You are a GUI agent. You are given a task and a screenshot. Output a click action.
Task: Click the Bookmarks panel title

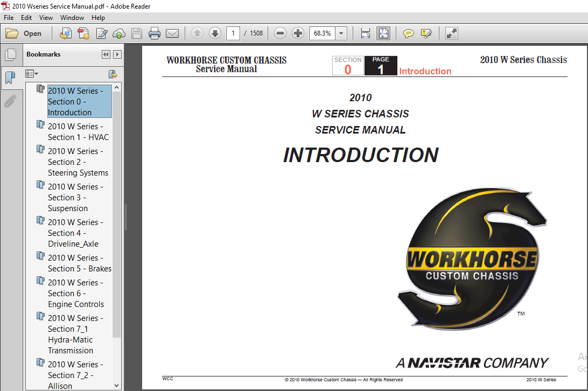click(x=44, y=54)
